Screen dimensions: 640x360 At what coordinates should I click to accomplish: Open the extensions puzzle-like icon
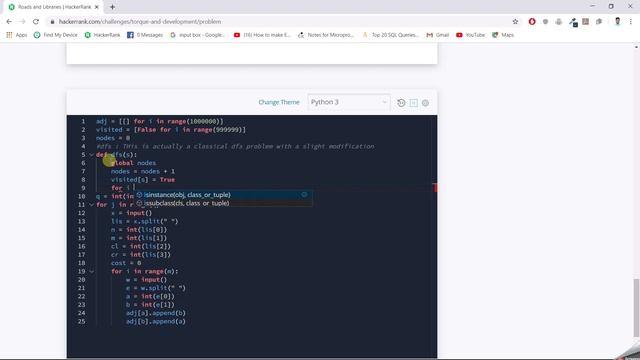pos(599,22)
